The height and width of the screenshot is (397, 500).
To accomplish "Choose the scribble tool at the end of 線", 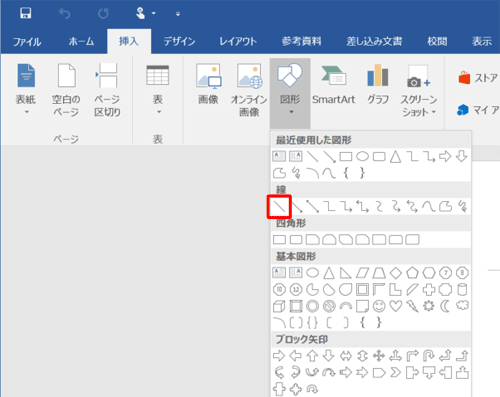I will [x=462, y=207].
